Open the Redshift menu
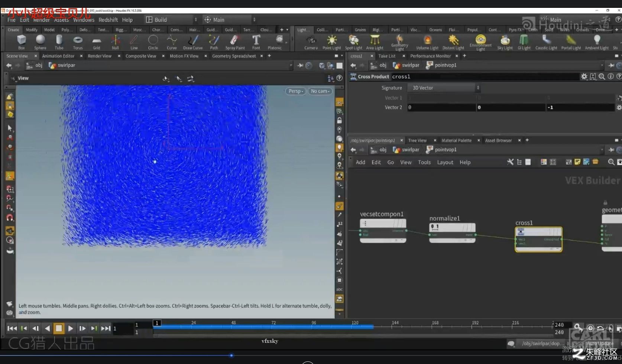 tap(108, 20)
